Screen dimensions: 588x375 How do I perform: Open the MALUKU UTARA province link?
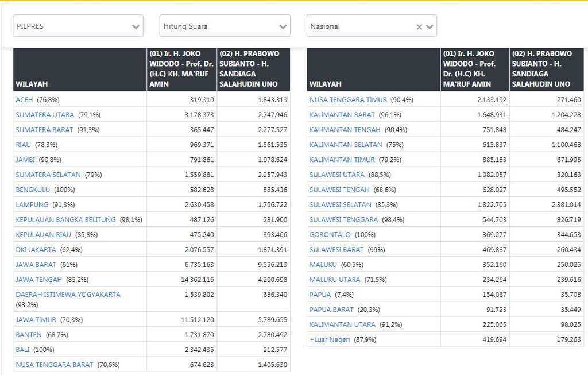(x=335, y=280)
